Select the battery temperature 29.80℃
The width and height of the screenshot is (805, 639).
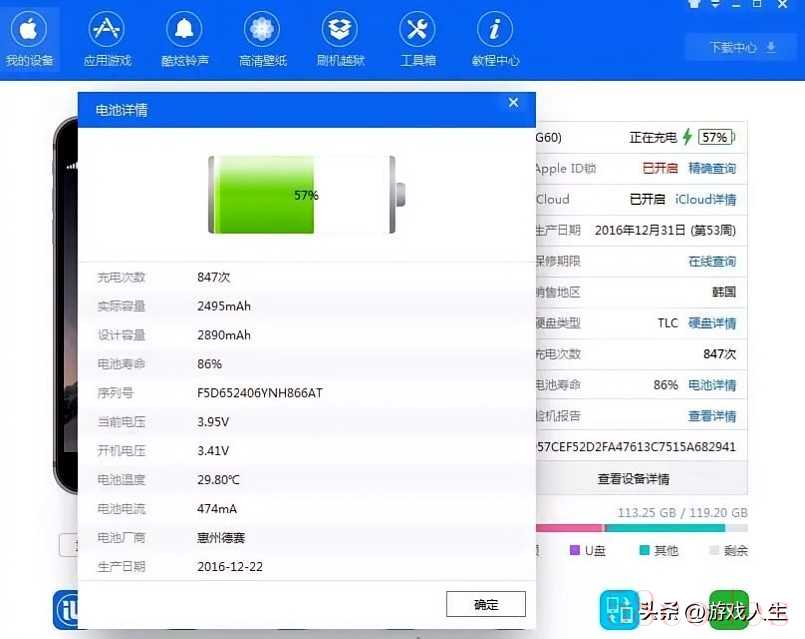pyautogui.click(x=218, y=479)
